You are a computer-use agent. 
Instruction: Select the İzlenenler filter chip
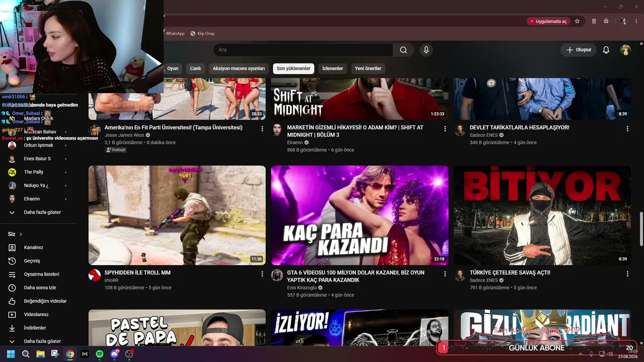(x=333, y=68)
